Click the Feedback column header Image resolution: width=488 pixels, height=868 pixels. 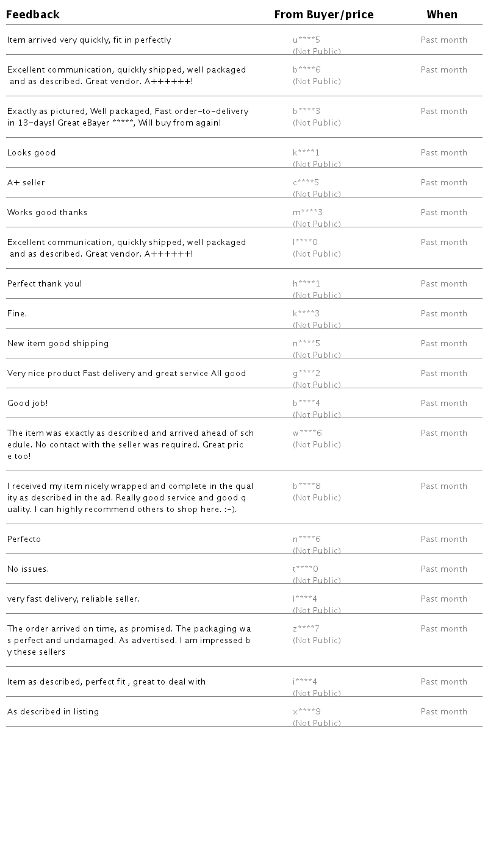pos(33,15)
